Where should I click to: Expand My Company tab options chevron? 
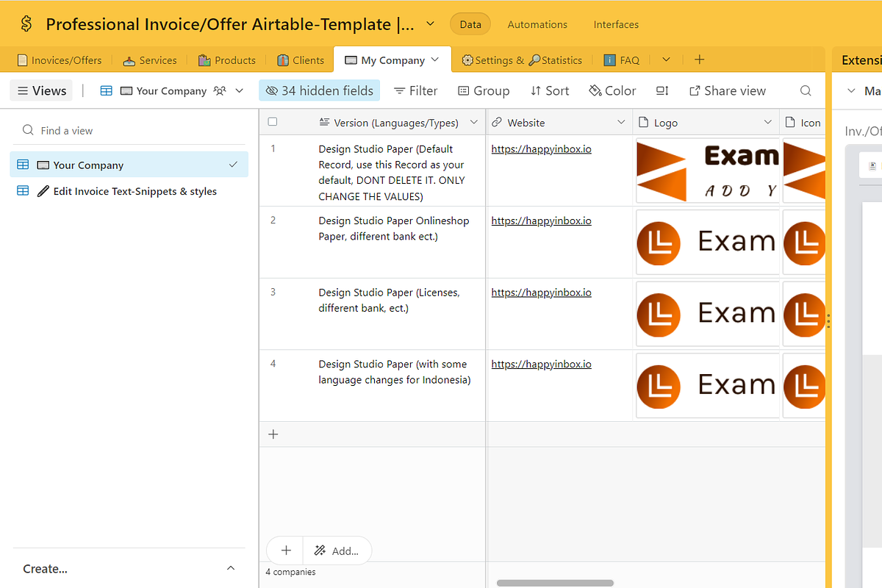435,60
